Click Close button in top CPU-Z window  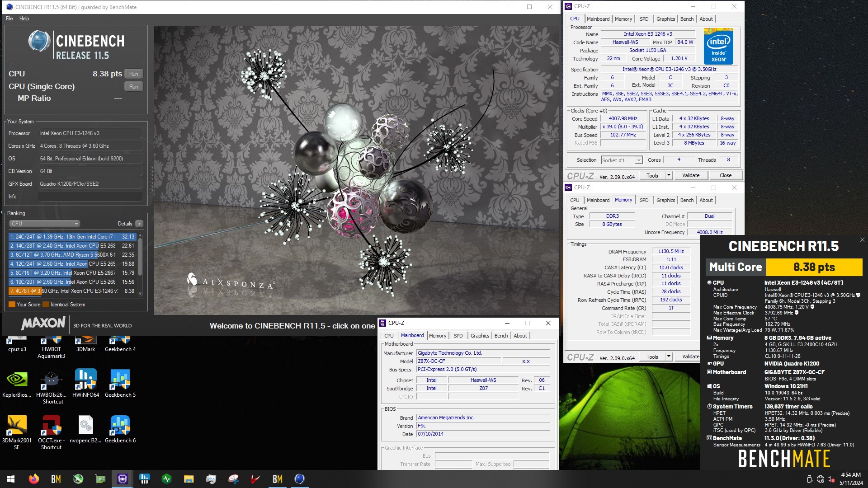pyautogui.click(x=725, y=175)
